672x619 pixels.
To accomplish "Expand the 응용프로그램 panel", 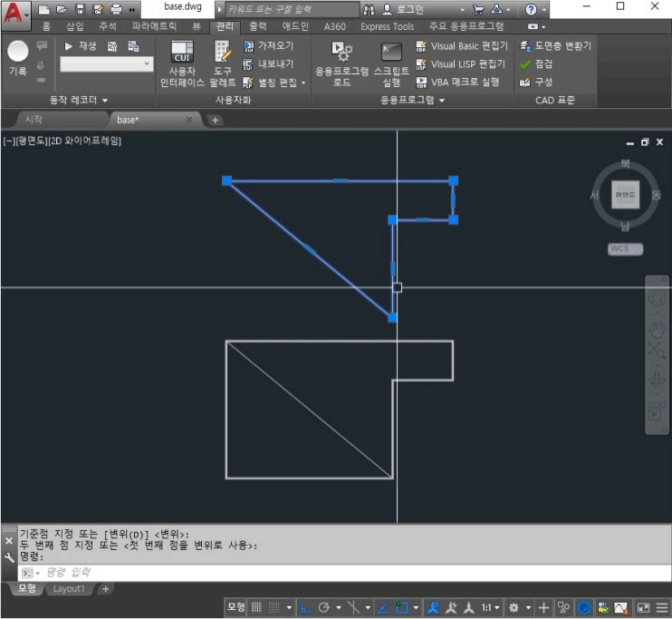I will (412, 101).
